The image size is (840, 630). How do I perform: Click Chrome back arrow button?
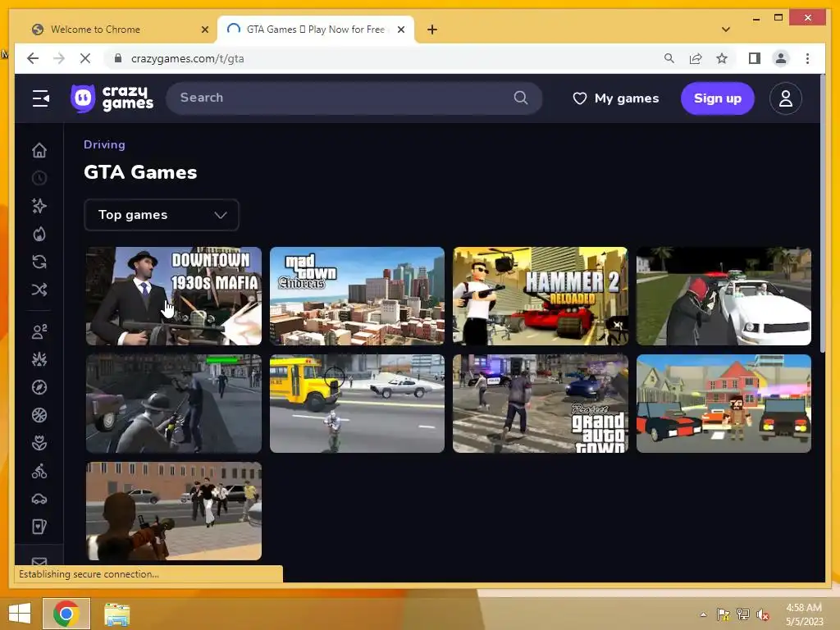(x=33, y=58)
